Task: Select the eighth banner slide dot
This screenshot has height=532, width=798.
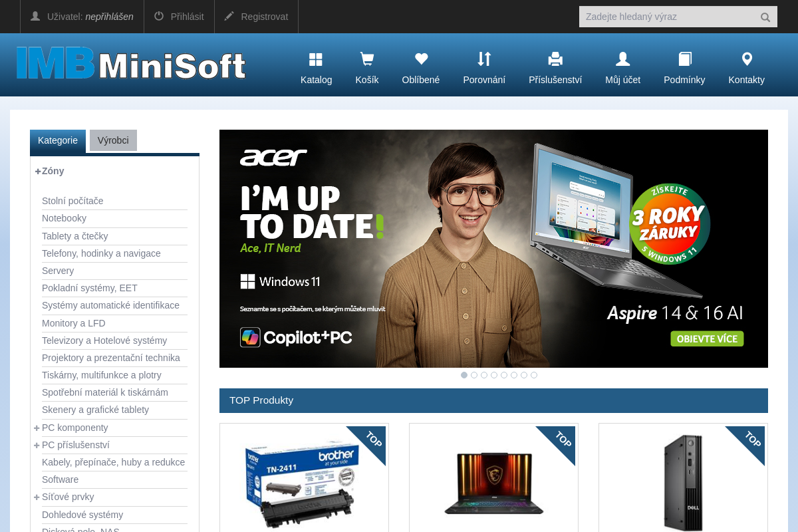Action: 534,375
